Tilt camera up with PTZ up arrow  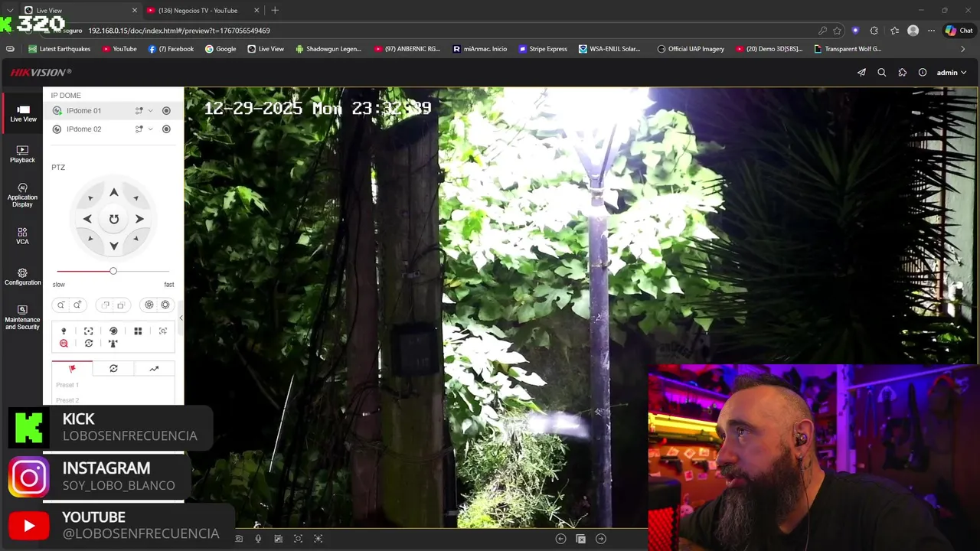(113, 193)
